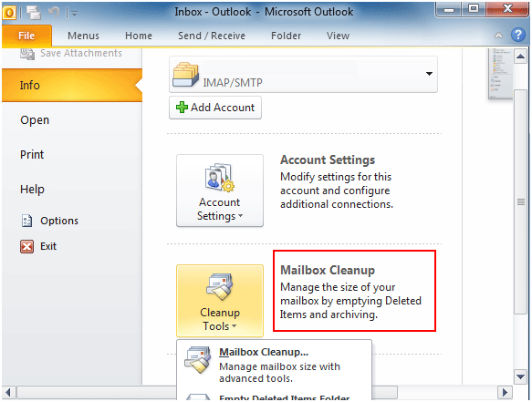Click the Save Attachments option
Screen dimensions: 532x402
(71, 53)
